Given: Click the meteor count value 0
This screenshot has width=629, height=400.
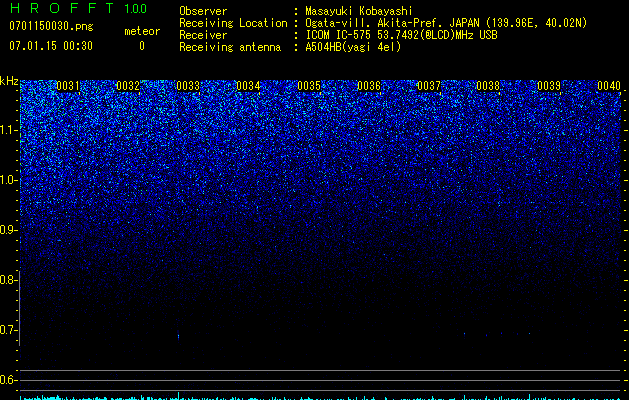Looking at the screenshot, I should [142, 46].
